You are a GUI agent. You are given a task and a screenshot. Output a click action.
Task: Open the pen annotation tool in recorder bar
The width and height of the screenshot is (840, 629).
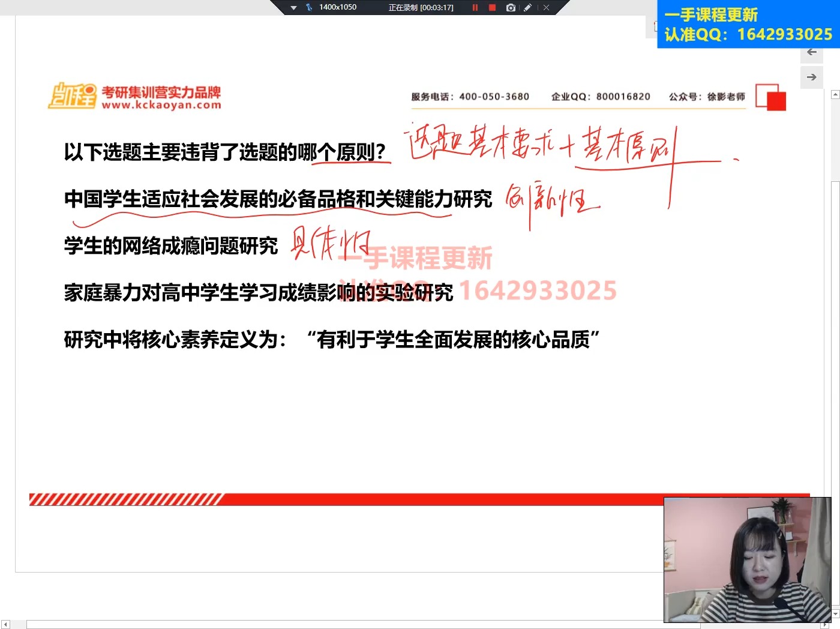[528, 8]
